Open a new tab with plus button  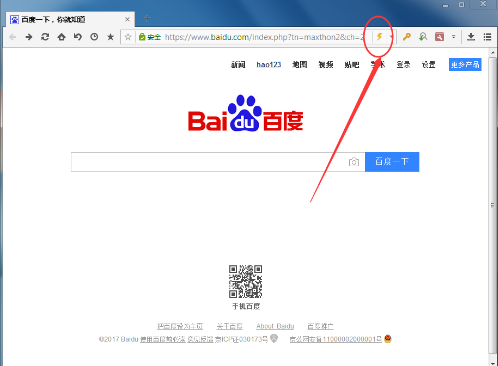(x=147, y=18)
